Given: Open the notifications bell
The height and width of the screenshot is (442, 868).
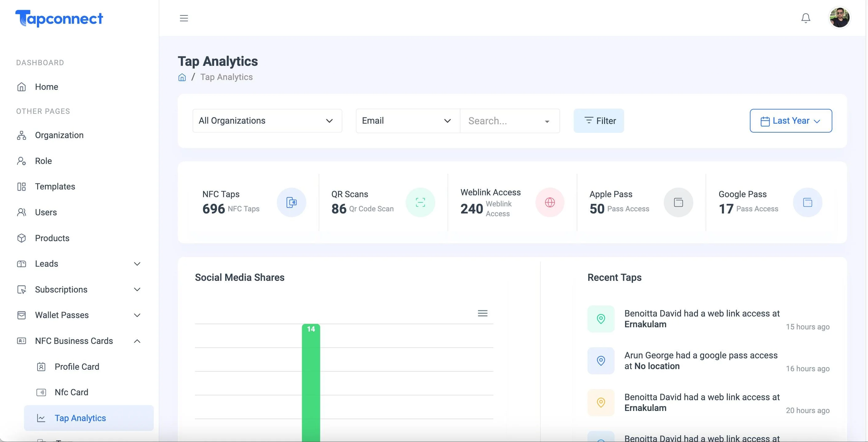Looking at the screenshot, I should 805,18.
